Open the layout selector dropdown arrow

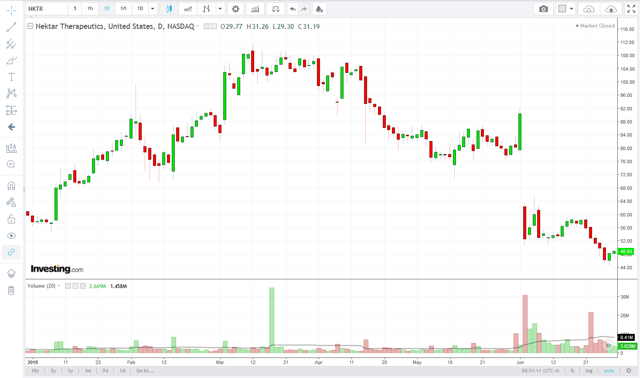click(571, 9)
